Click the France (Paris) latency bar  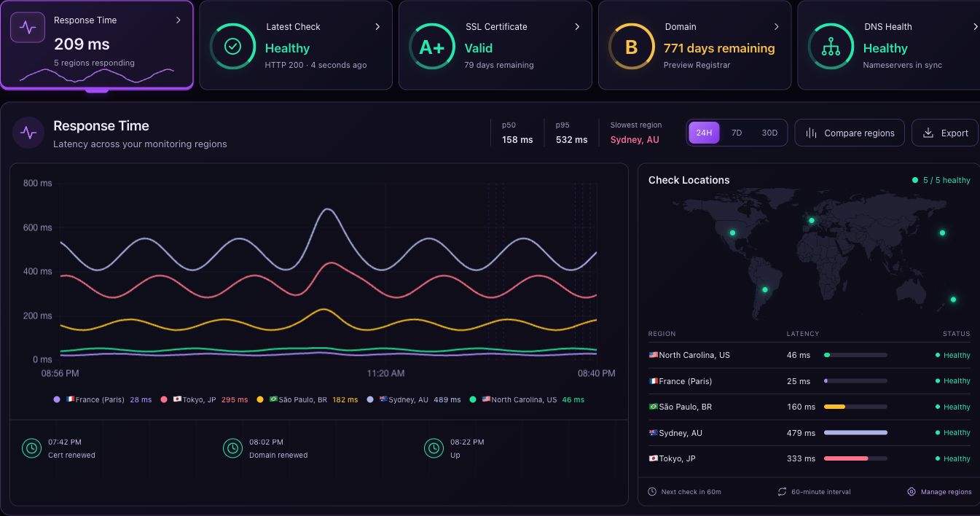(x=855, y=381)
